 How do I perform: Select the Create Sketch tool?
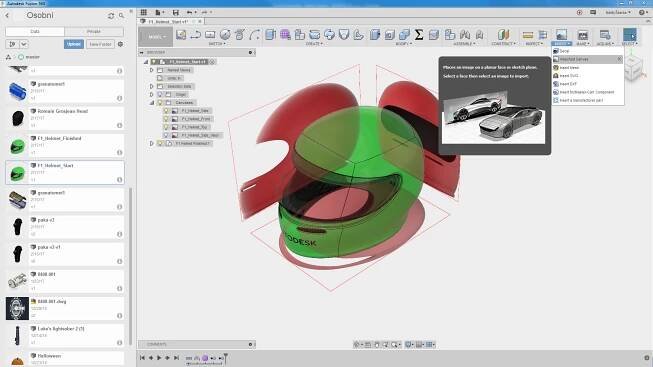pyautogui.click(x=181, y=35)
